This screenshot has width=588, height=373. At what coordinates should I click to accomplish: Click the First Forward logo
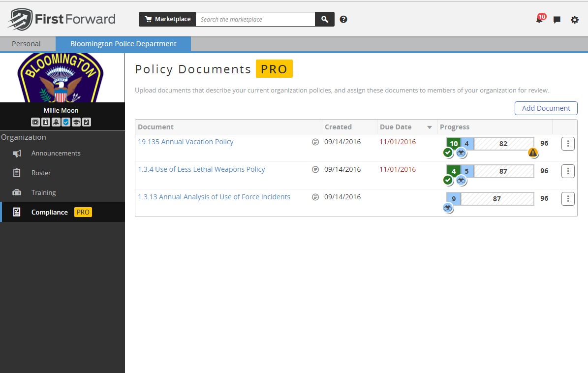point(62,19)
